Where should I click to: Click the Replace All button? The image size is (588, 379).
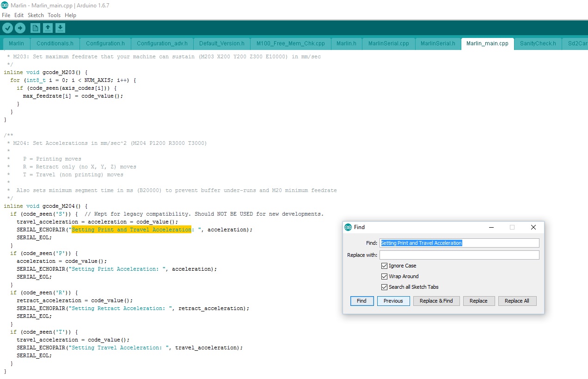point(517,301)
